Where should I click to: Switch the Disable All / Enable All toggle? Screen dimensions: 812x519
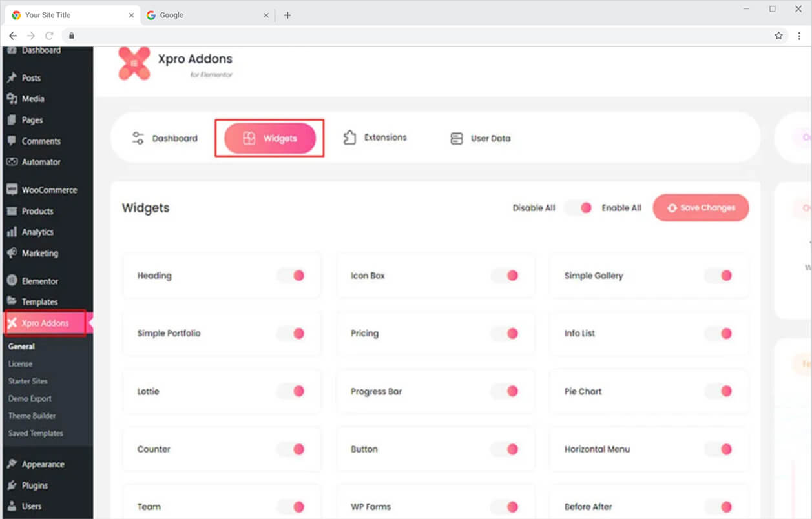(578, 208)
